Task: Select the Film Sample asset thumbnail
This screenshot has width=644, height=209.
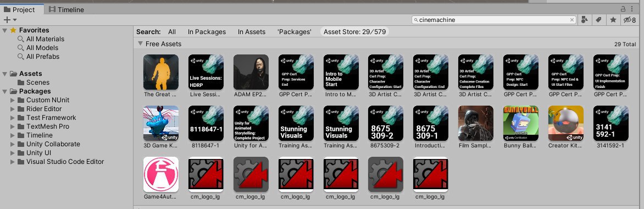Action: [476, 123]
